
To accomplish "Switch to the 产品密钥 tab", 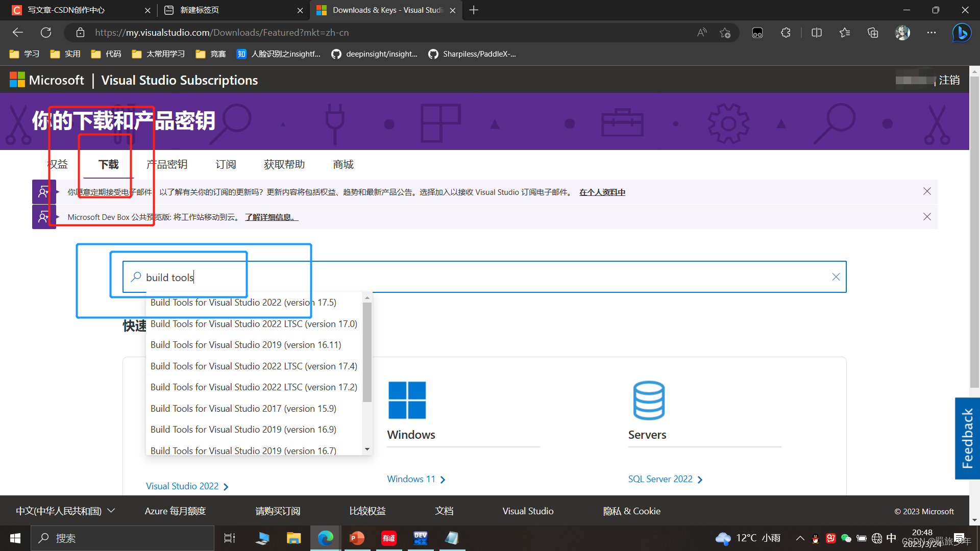I will tap(167, 164).
